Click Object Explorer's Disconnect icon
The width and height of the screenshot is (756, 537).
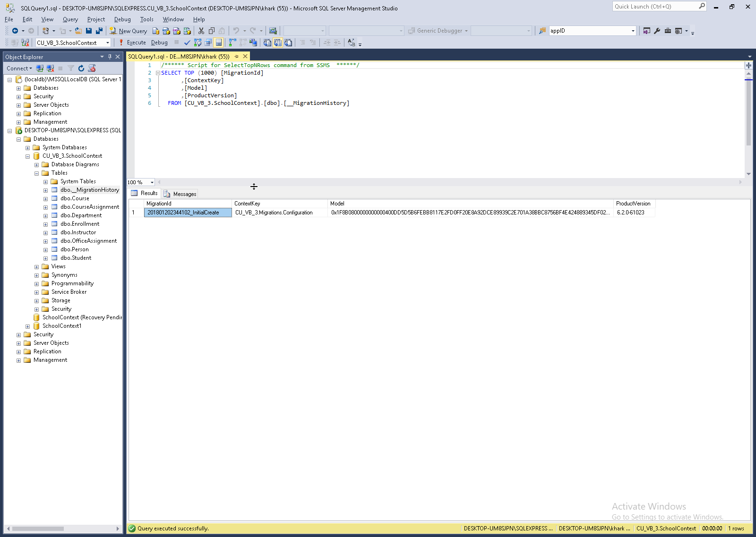[50, 68]
